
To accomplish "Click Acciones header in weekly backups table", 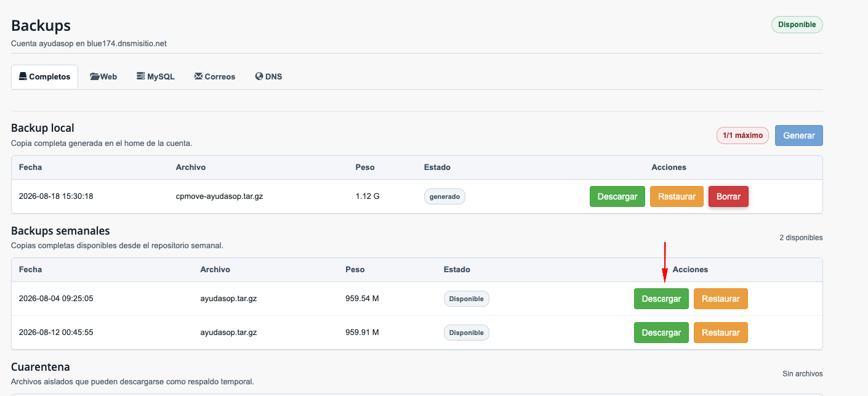I will [x=690, y=270].
